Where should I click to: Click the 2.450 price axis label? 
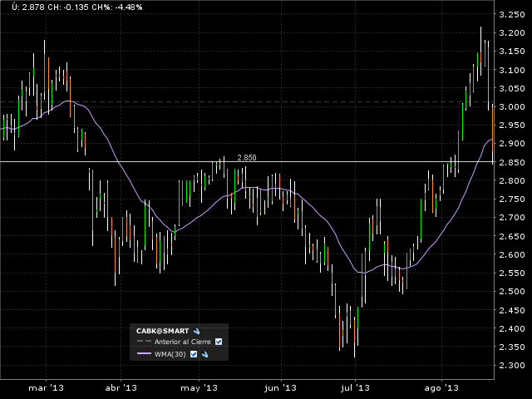512,310
